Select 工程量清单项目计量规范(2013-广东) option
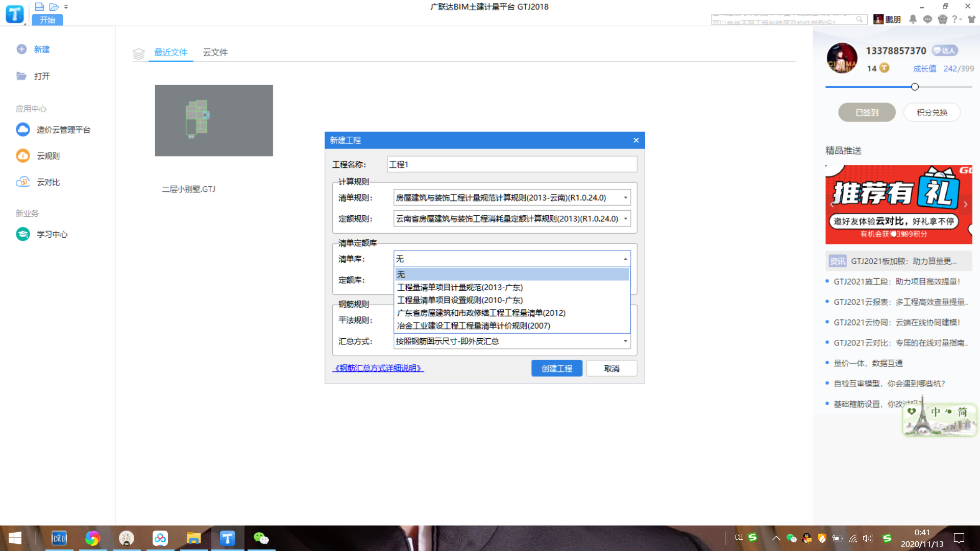 coord(512,287)
